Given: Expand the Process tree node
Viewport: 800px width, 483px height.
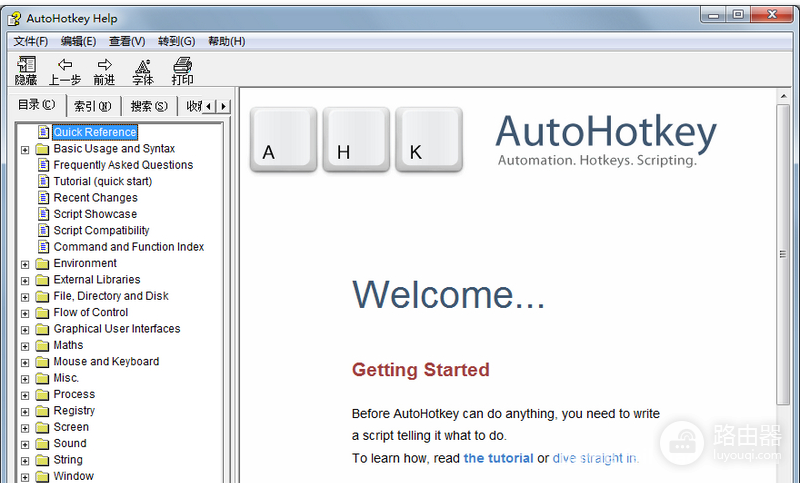Looking at the screenshot, I should pyautogui.click(x=24, y=395).
